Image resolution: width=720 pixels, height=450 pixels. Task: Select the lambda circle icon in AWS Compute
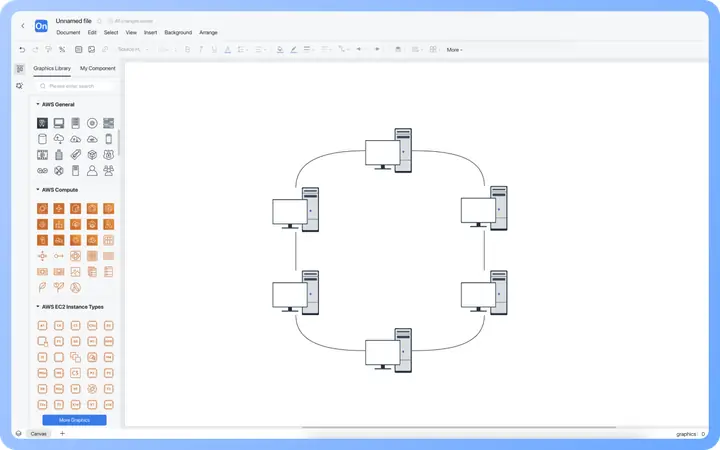[x=75, y=287]
